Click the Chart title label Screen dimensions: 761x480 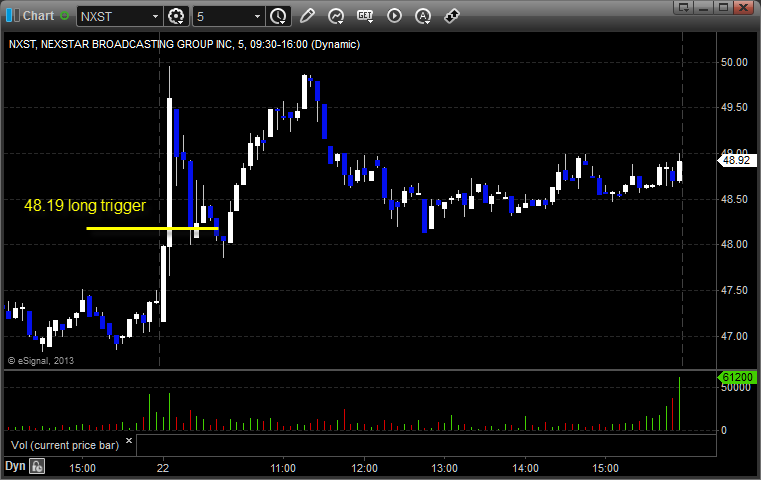(38, 16)
